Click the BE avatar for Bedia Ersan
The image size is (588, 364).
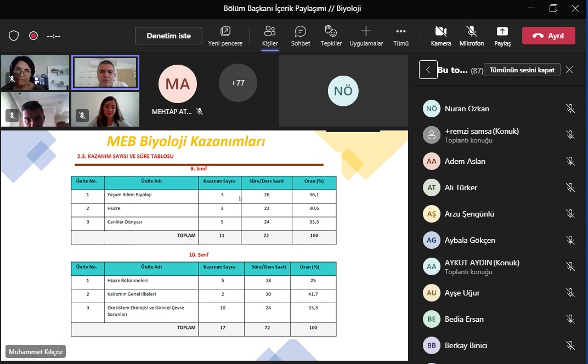click(x=432, y=319)
